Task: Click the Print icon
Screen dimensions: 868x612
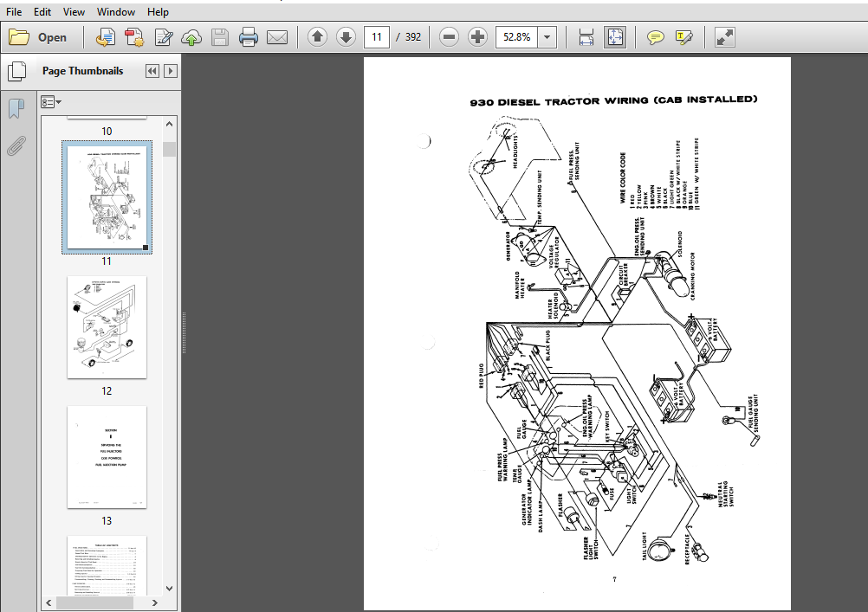Action: (x=248, y=37)
